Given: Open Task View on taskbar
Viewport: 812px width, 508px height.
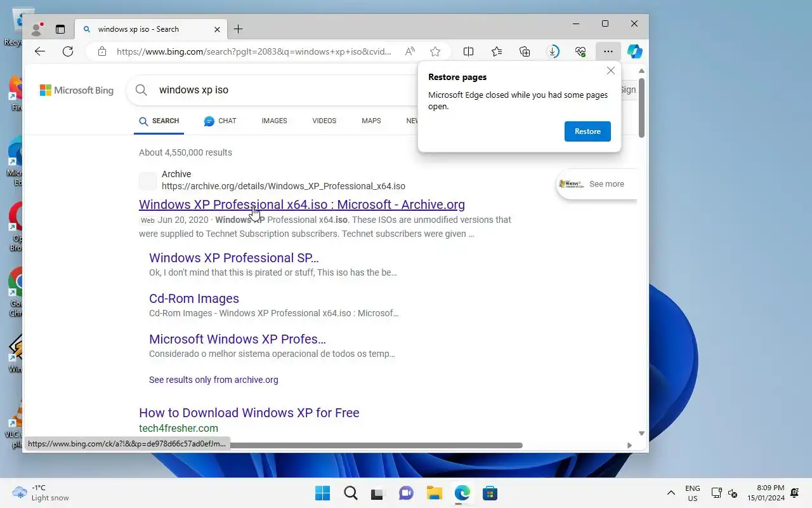Looking at the screenshot, I should (378, 493).
